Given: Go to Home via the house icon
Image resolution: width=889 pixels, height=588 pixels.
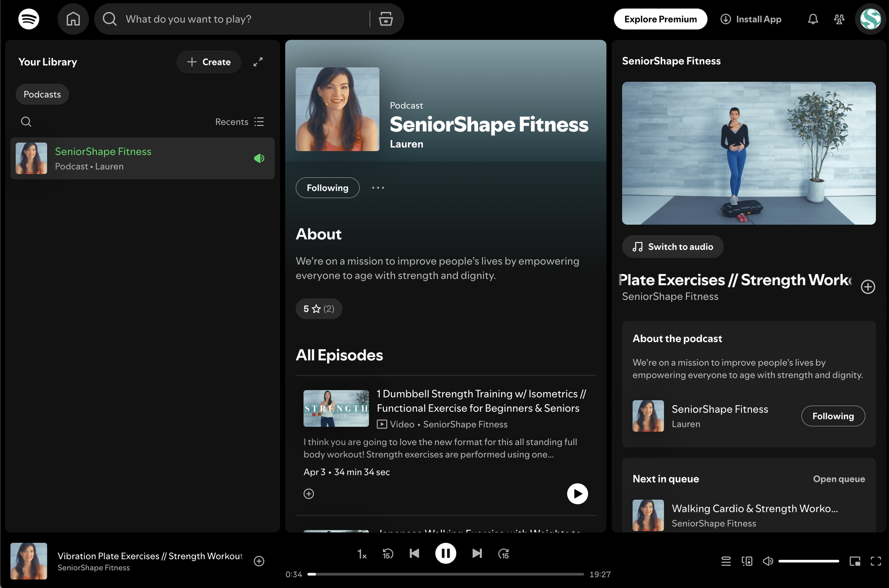Looking at the screenshot, I should click(73, 19).
